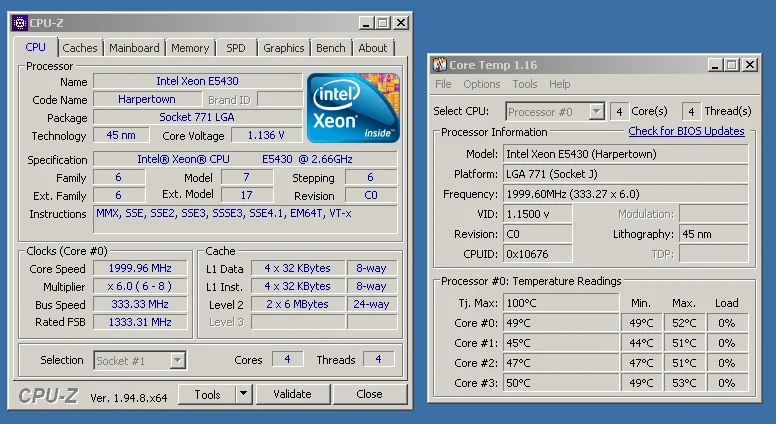Open Core Temp Options menu
Screen dimensions: 776x424
click(x=482, y=84)
